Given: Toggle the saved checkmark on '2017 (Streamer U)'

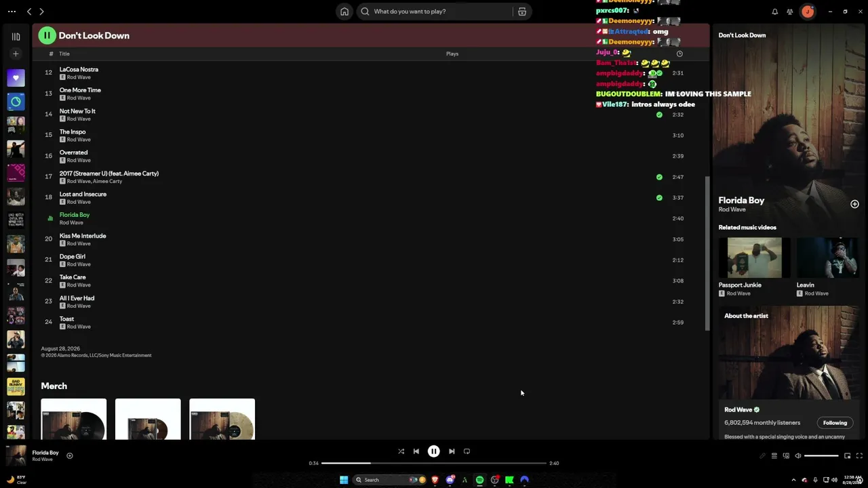Looking at the screenshot, I should click(659, 177).
